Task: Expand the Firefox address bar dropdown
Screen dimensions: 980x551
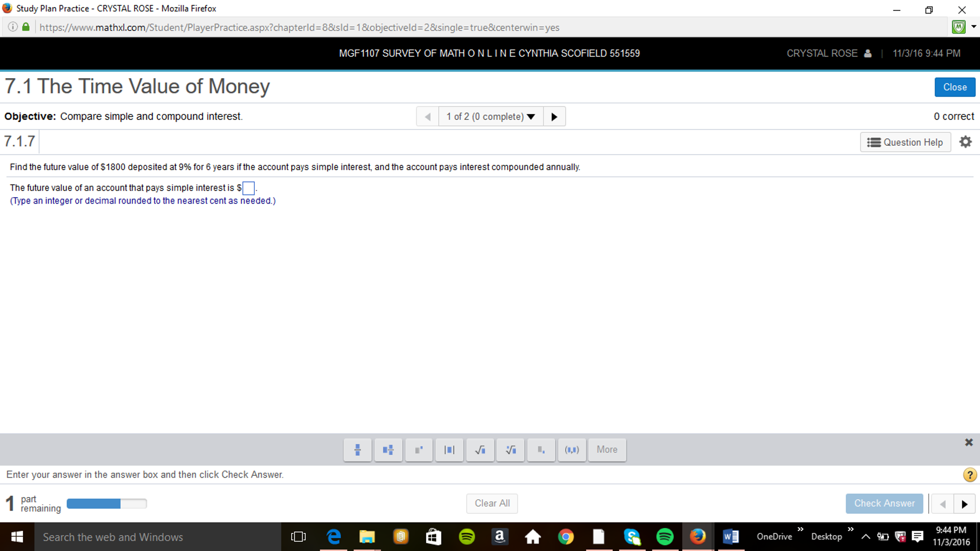Action: tap(973, 27)
